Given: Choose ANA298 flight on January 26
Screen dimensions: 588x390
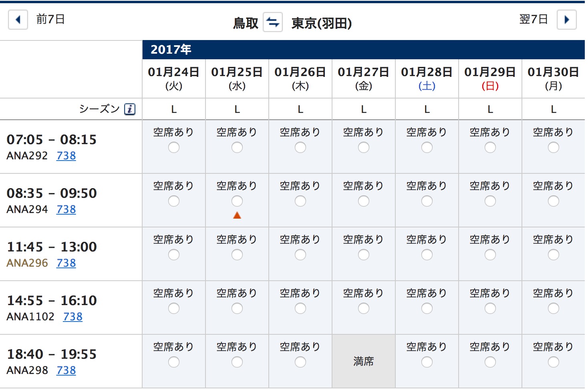Looking at the screenshot, I should (300, 362).
